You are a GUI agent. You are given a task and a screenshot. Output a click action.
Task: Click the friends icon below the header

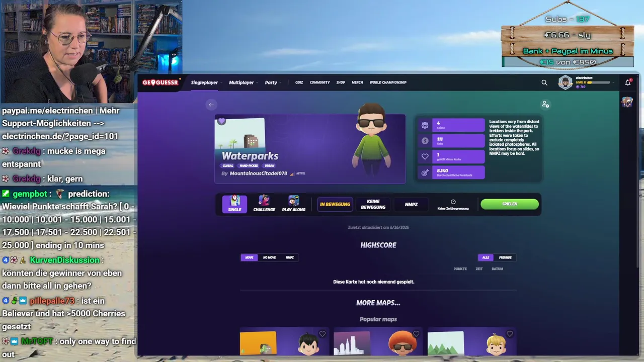pos(545,105)
